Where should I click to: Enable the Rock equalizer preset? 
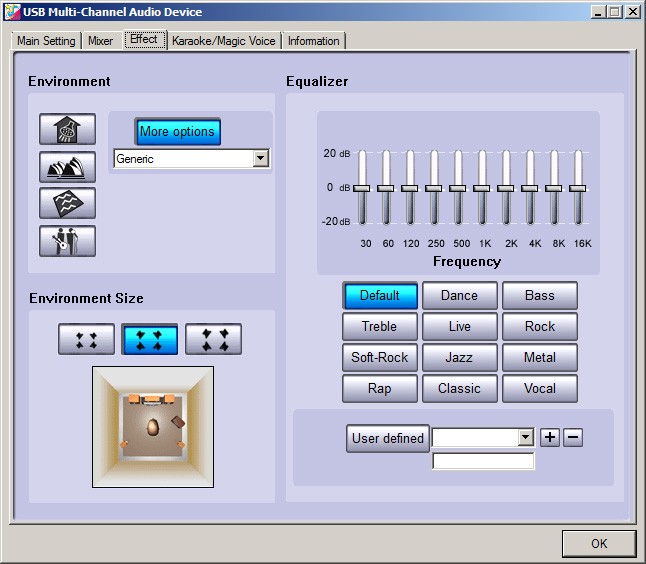(540, 327)
